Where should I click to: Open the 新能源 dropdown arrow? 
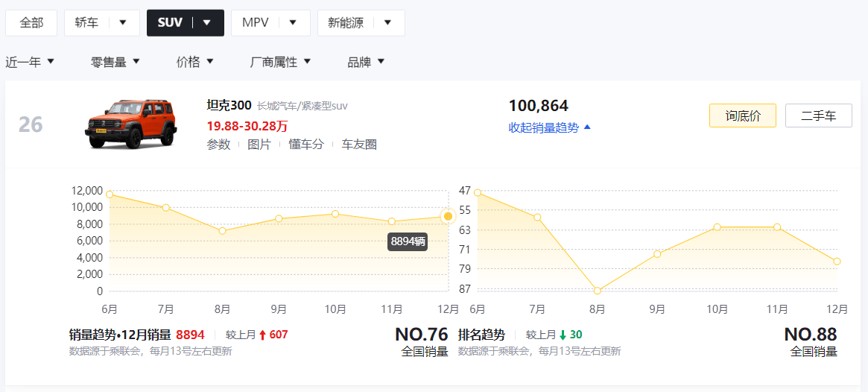click(x=387, y=22)
